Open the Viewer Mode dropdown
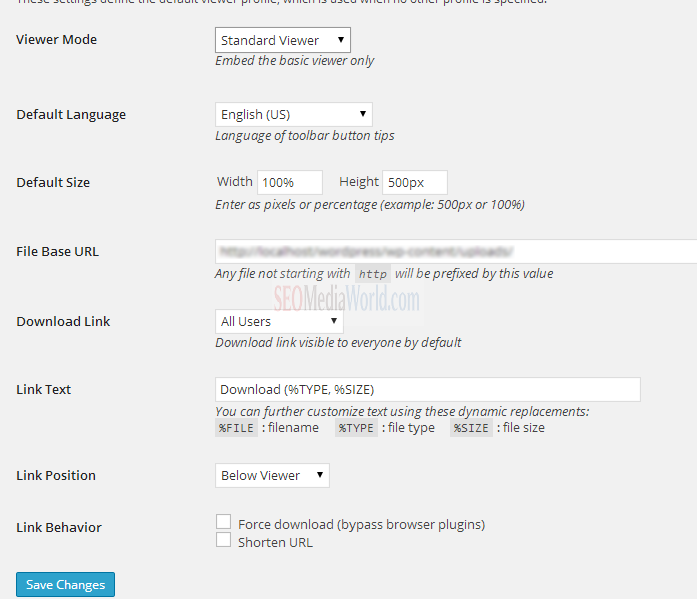This screenshot has width=697, height=599. pyautogui.click(x=283, y=40)
